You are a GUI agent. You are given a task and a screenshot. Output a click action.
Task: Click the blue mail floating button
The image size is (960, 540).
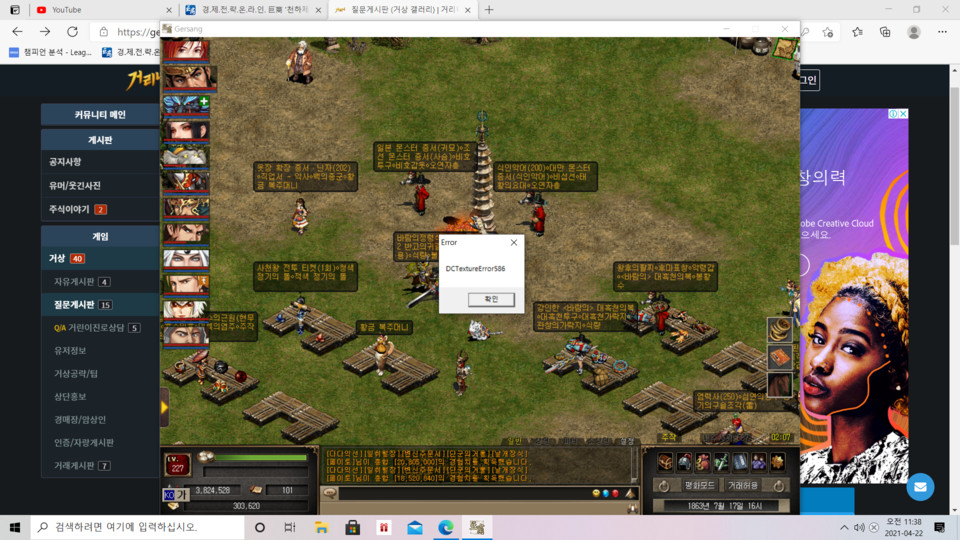click(920, 487)
